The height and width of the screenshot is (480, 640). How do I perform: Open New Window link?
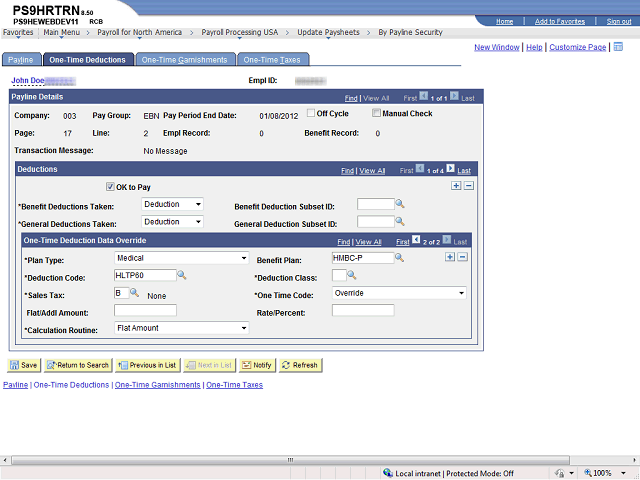pyautogui.click(x=497, y=47)
